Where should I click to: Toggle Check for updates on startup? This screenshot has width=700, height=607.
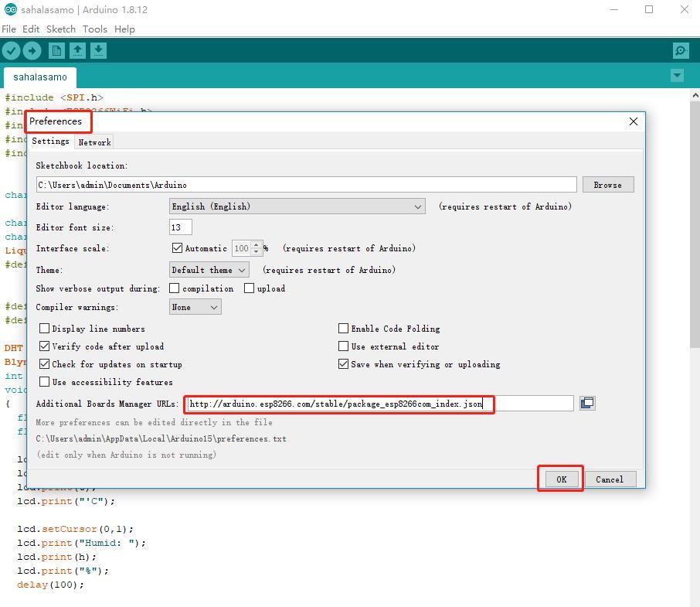pyautogui.click(x=44, y=364)
